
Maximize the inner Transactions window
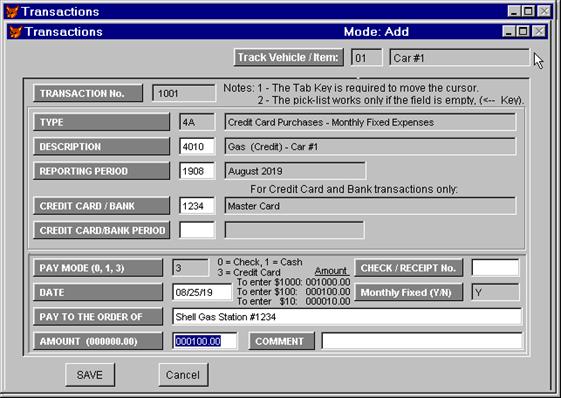(523, 31)
